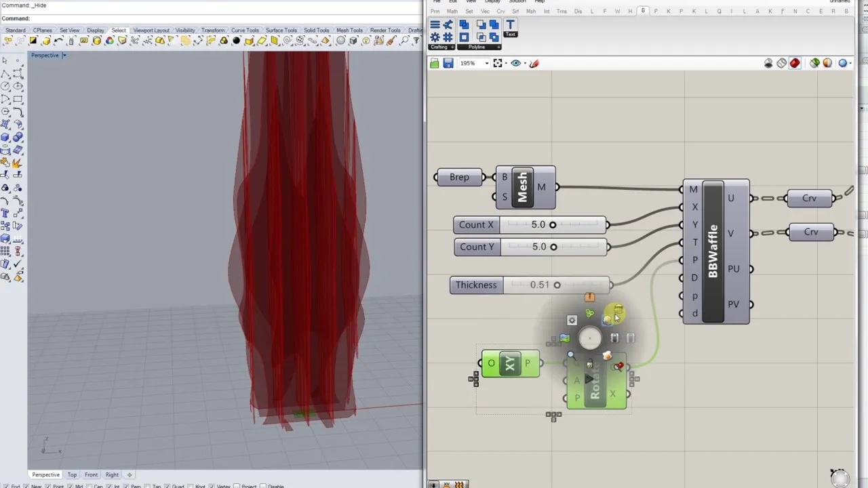Add new viewport tab plus button
This screenshot has width=868, height=488.
(130, 474)
